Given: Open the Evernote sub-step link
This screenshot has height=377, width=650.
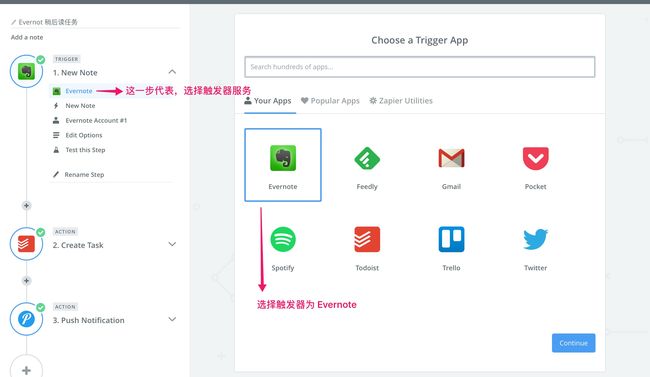Looking at the screenshot, I should click(79, 91).
